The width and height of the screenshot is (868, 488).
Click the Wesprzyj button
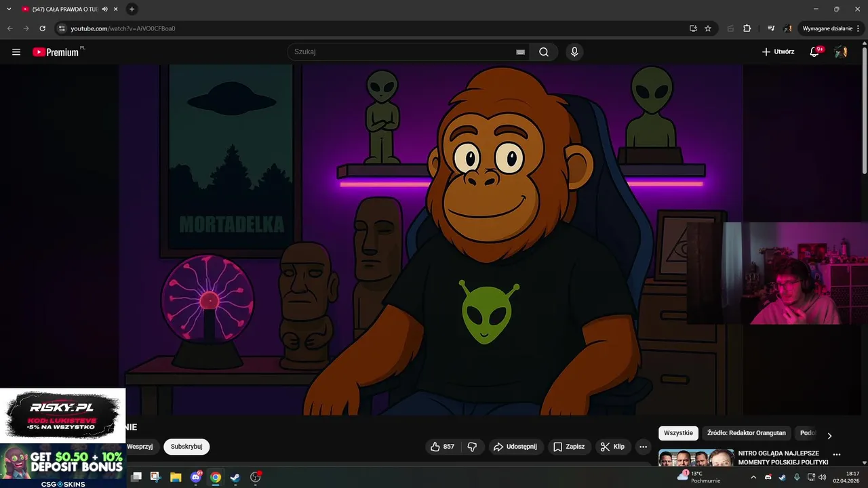pyautogui.click(x=141, y=447)
